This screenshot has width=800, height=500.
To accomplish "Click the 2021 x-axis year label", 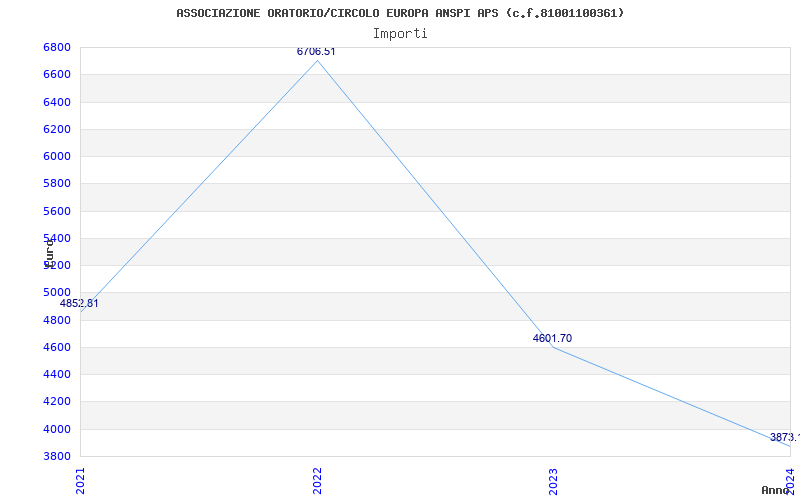I will [80, 481].
